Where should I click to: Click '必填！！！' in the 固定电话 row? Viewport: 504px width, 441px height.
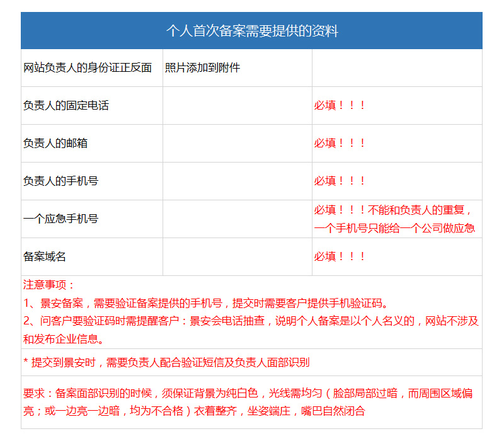[x=340, y=106]
